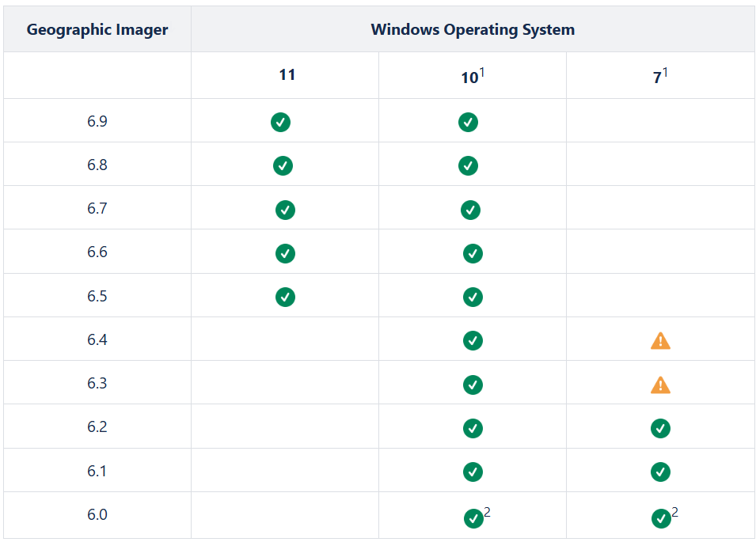Click the green check for 6.2 on Windows 7
The height and width of the screenshot is (542, 756).
(660, 428)
